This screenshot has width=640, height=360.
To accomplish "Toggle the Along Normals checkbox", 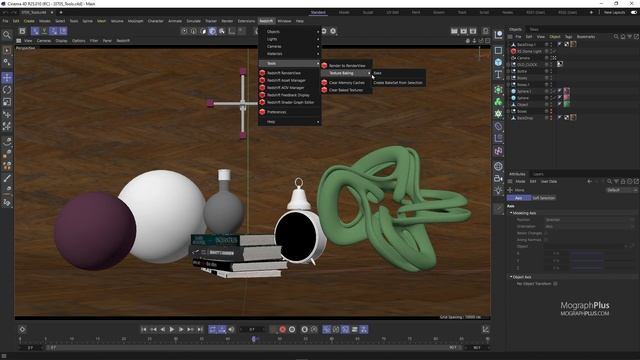I will (x=547, y=240).
